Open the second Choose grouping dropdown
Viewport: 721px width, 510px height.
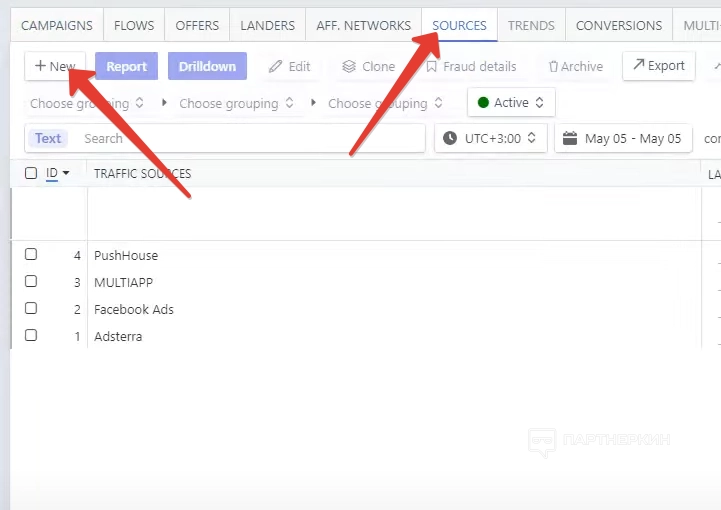[236, 103]
